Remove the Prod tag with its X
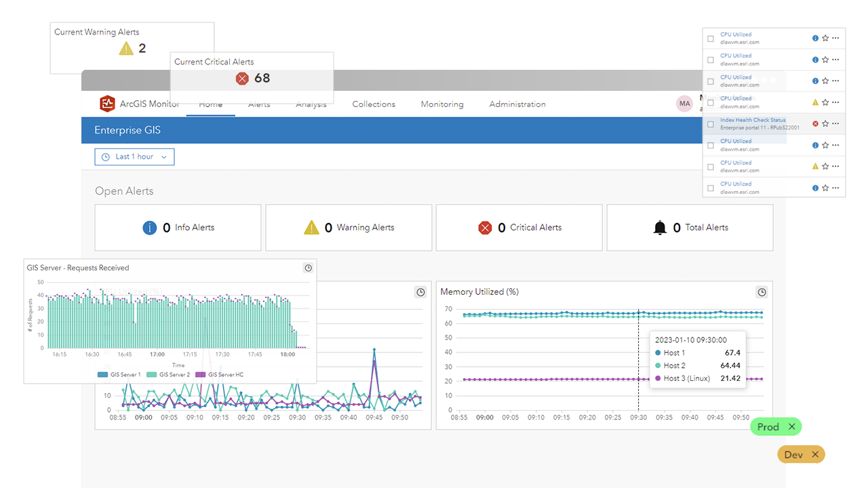Viewport: 868px width, 488px height. pyautogui.click(x=791, y=427)
